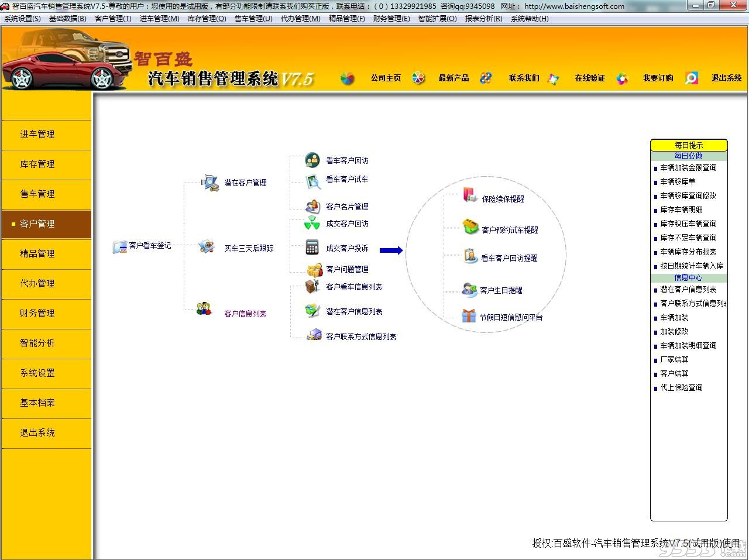Viewport: 749px width, 560px height.
Task: Click the 客户看车登记 icon
Action: coord(120,247)
